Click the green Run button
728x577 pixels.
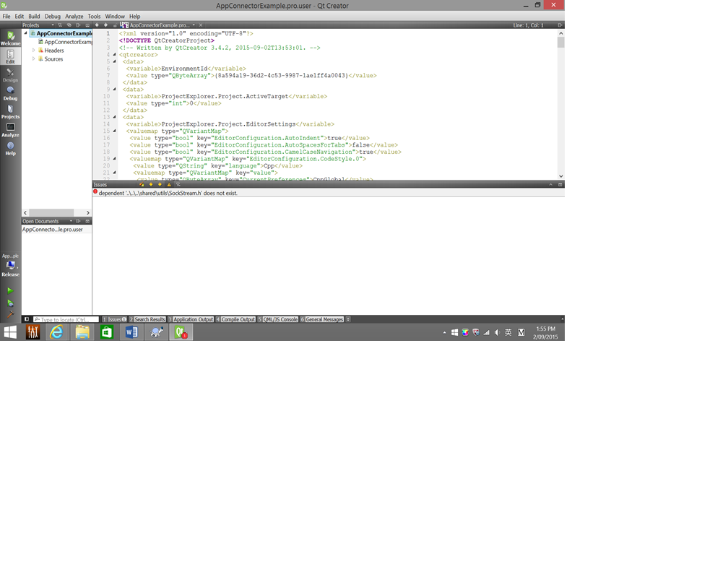(x=10, y=290)
